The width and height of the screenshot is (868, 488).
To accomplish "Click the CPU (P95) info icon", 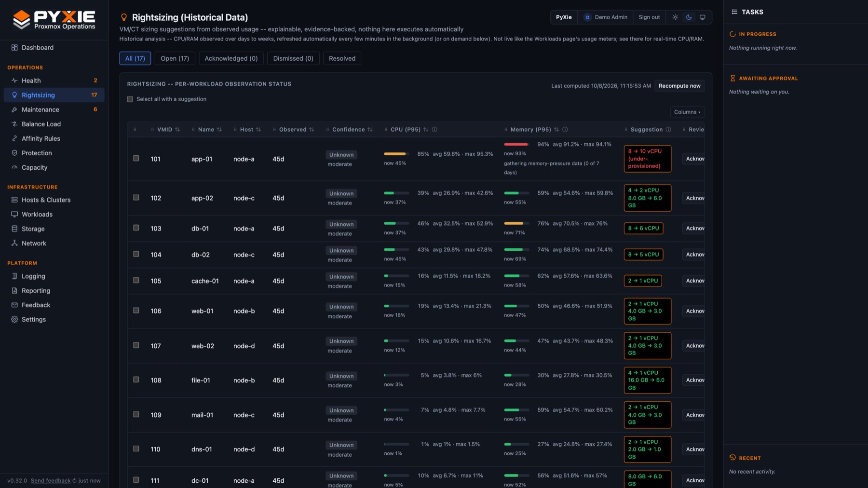I will pyautogui.click(x=434, y=130).
